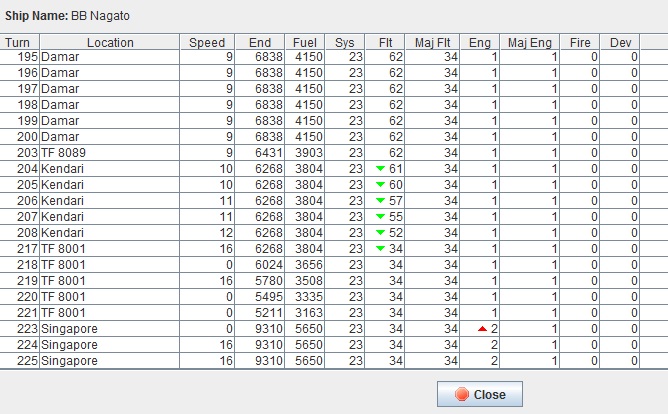The width and height of the screenshot is (668, 414).
Task: Click Speed value 16 in turn 217 row
Action: pos(207,248)
